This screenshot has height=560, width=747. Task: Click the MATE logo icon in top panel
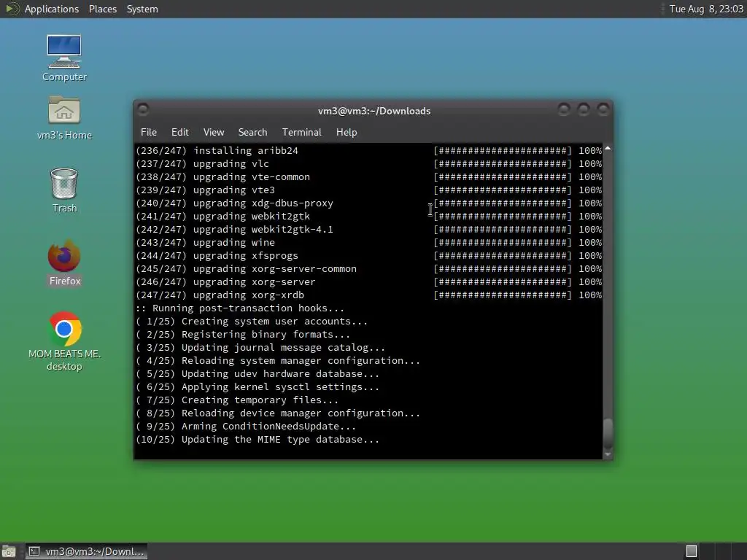(12, 9)
